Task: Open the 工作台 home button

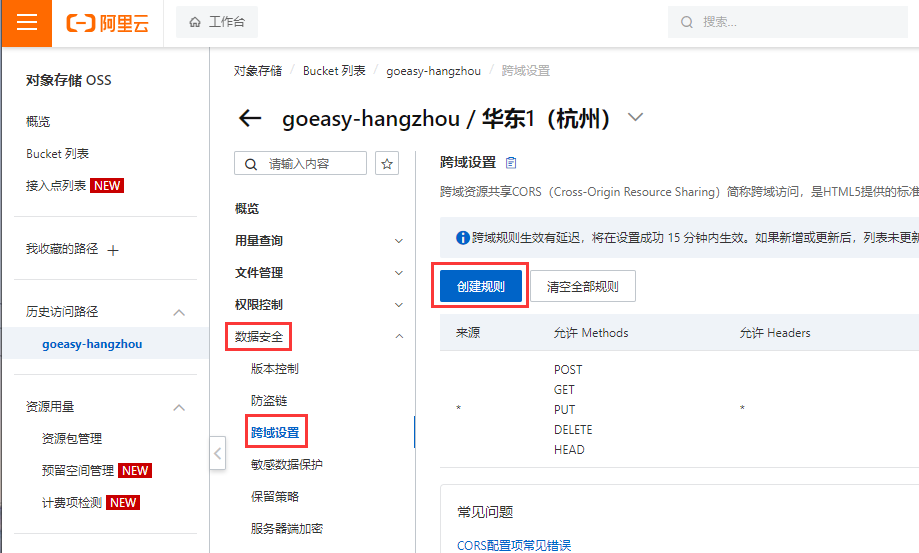Action: tap(217, 22)
